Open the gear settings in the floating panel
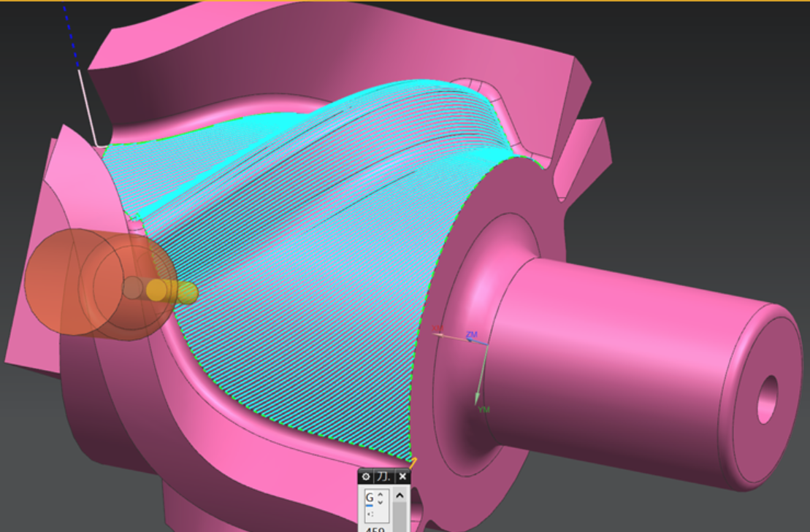Image resolution: width=810 pixels, height=532 pixels. [x=366, y=477]
